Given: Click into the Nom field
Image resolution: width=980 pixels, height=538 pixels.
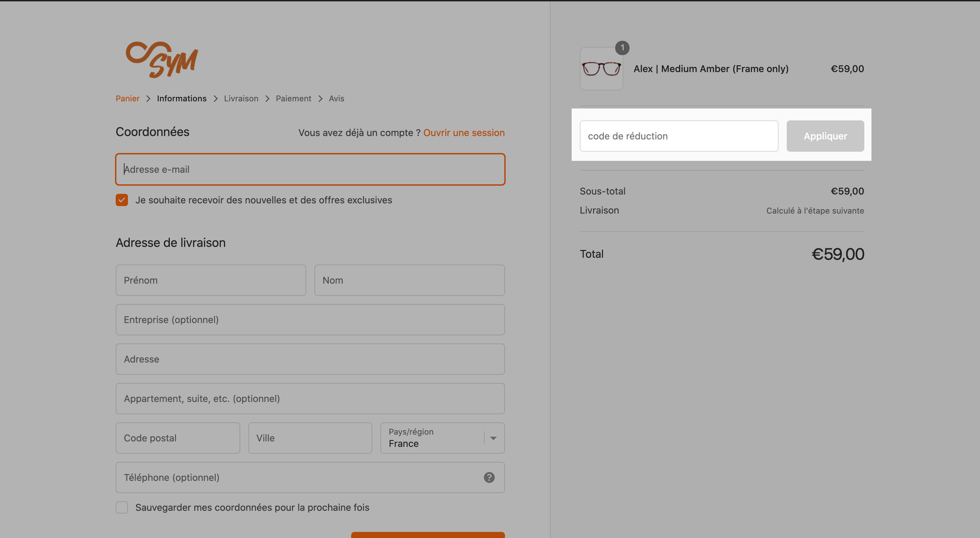Looking at the screenshot, I should click(x=409, y=280).
